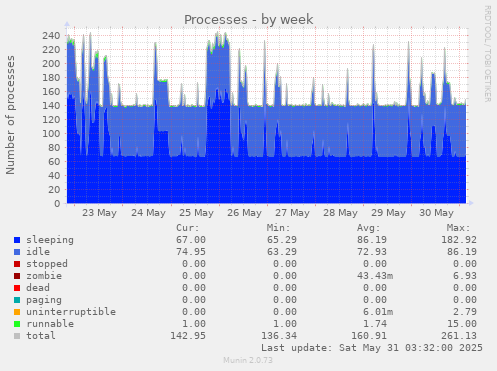The width and height of the screenshot is (497, 371).
Task: Click the idle average value 72.93
Action: [x=372, y=252]
